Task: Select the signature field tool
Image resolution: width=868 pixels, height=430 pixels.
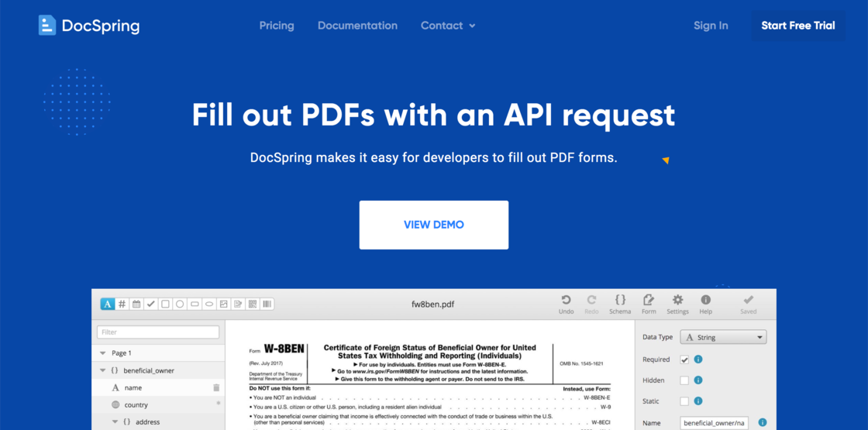Action: click(238, 304)
